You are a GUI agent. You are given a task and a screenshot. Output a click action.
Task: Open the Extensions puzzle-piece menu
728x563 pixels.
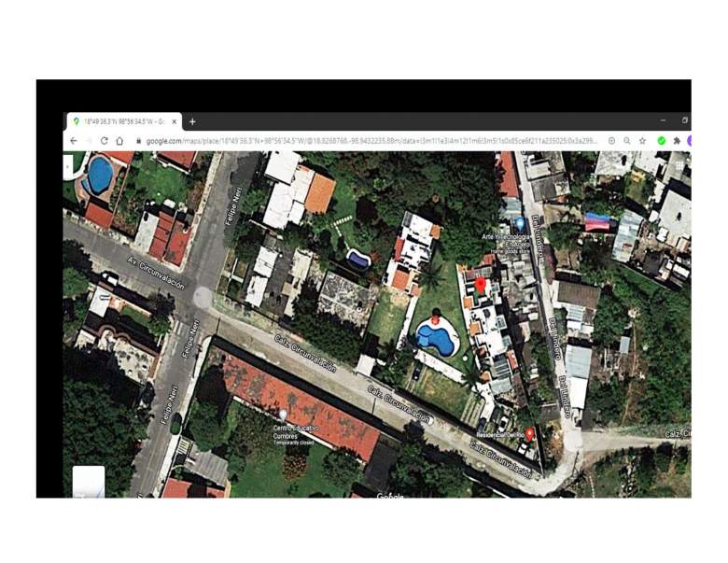pyautogui.click(x=677, y=141)
